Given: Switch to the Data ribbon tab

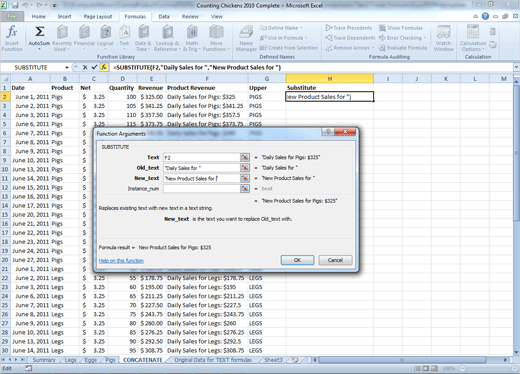Looking at the screenshot, I should (164, 16).
